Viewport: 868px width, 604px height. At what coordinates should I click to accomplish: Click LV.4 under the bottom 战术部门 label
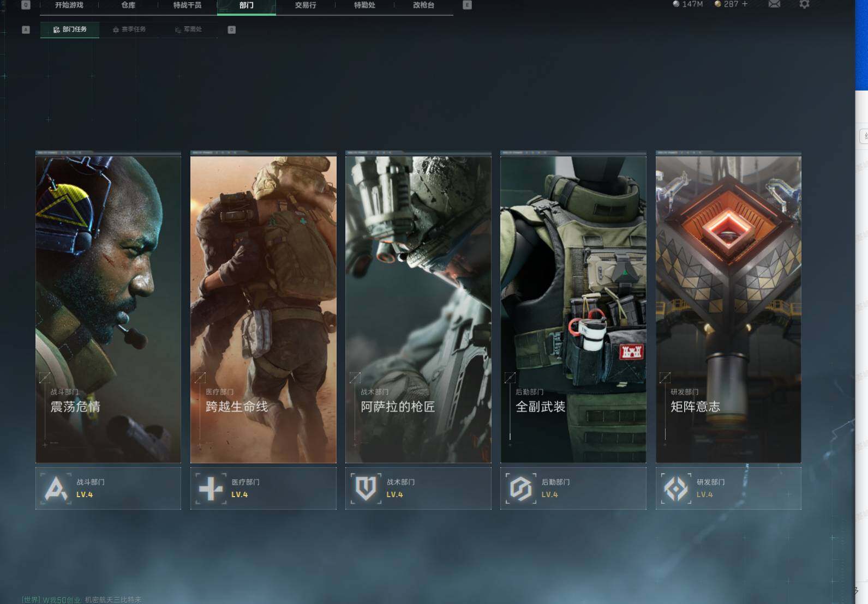394,495
